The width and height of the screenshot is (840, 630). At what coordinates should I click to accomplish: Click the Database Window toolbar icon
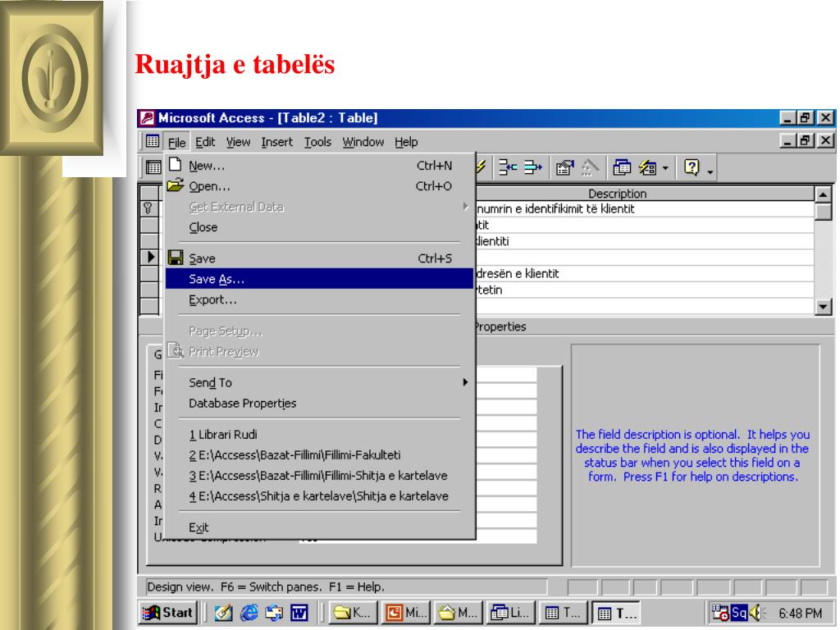point(622,167)
